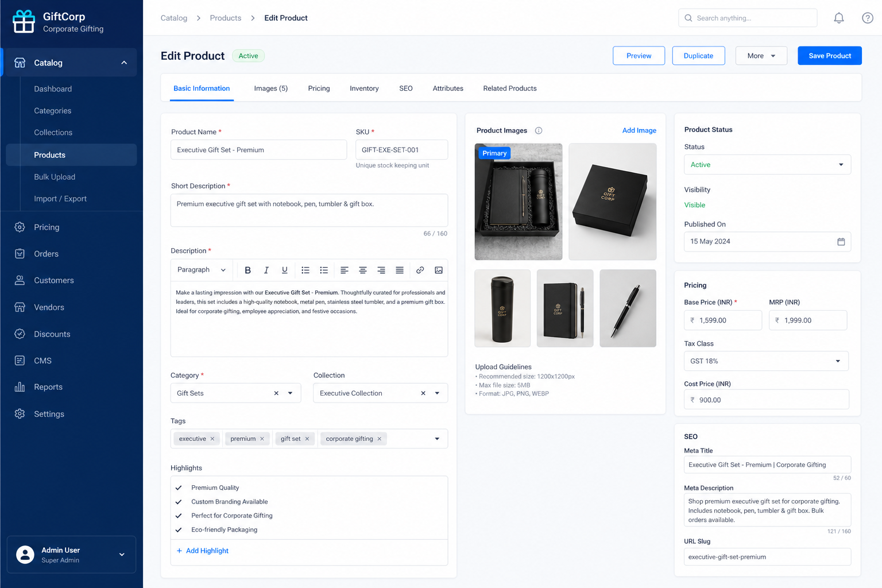This screenshot has height=588, width=882.
Task: Remove the executive tag
Action: click(x=212, y=439)
